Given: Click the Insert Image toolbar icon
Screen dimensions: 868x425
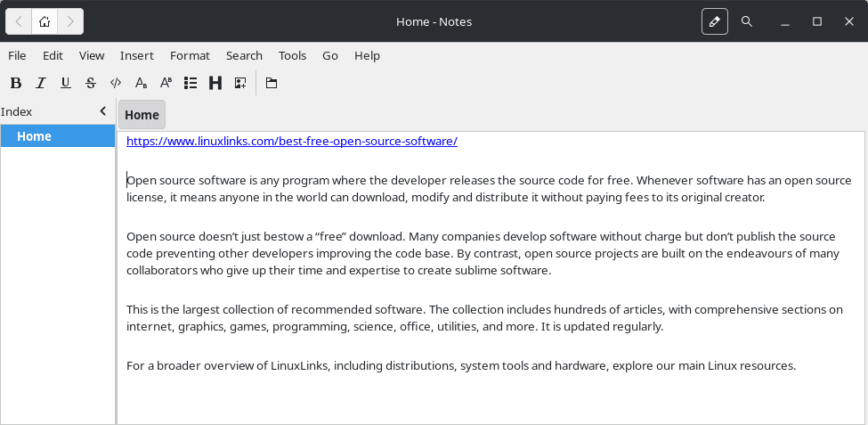Looking at the screenshot, I should (x=240, y=83).
